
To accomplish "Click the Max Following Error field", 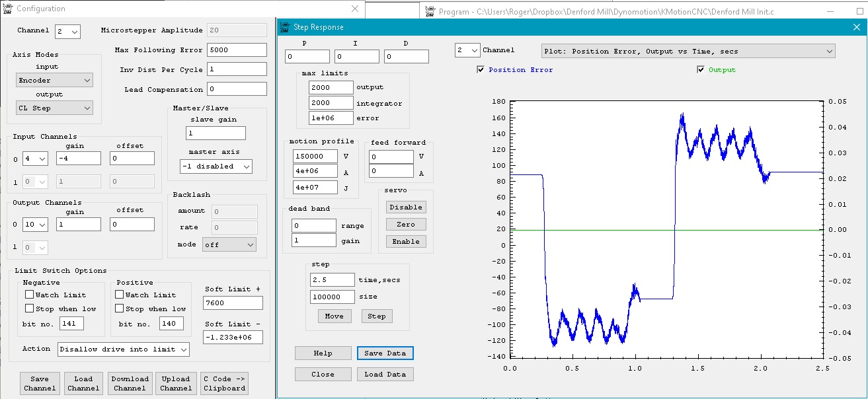I will pyautogui.click(x=236, y=50).
